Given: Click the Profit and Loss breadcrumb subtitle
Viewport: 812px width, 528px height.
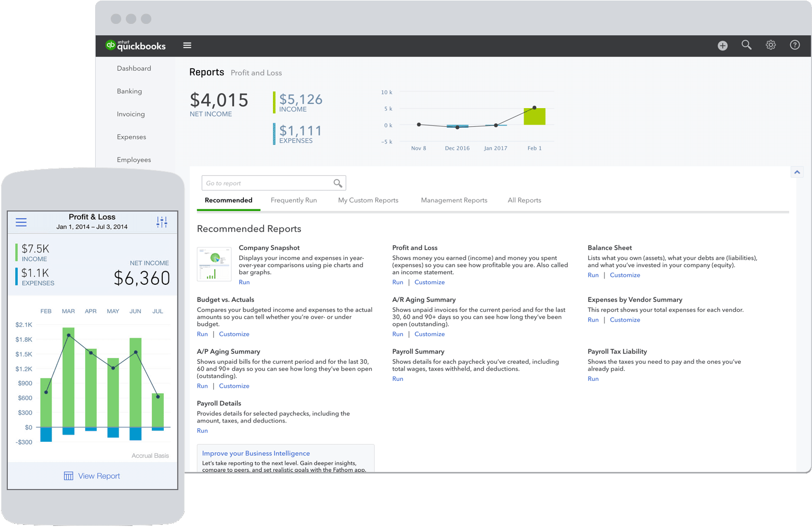Looking at the screenshot, I should (x=256, y=73).
